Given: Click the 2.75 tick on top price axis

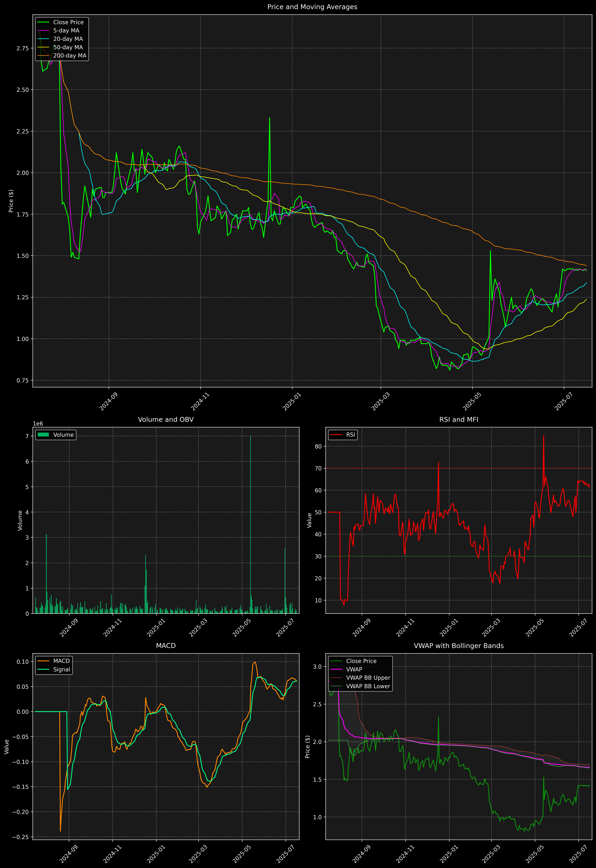Looking at the screenshot, I should click(x=22, y=48).
